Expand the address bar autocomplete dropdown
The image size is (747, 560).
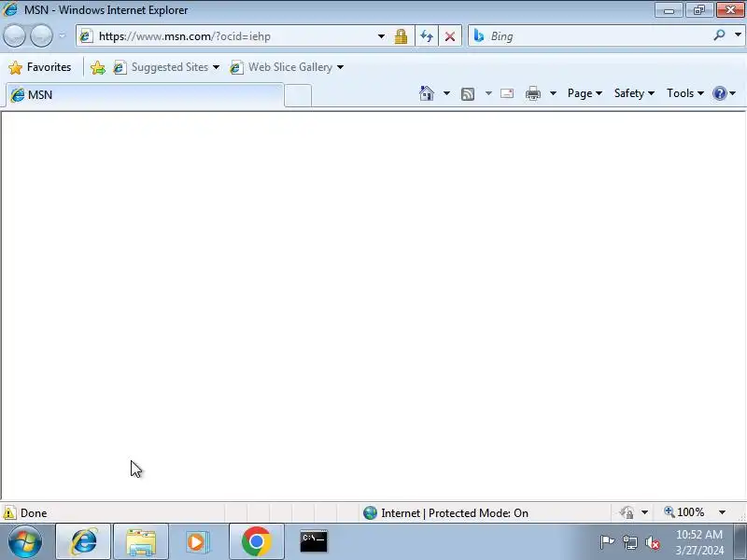(381, 36)
